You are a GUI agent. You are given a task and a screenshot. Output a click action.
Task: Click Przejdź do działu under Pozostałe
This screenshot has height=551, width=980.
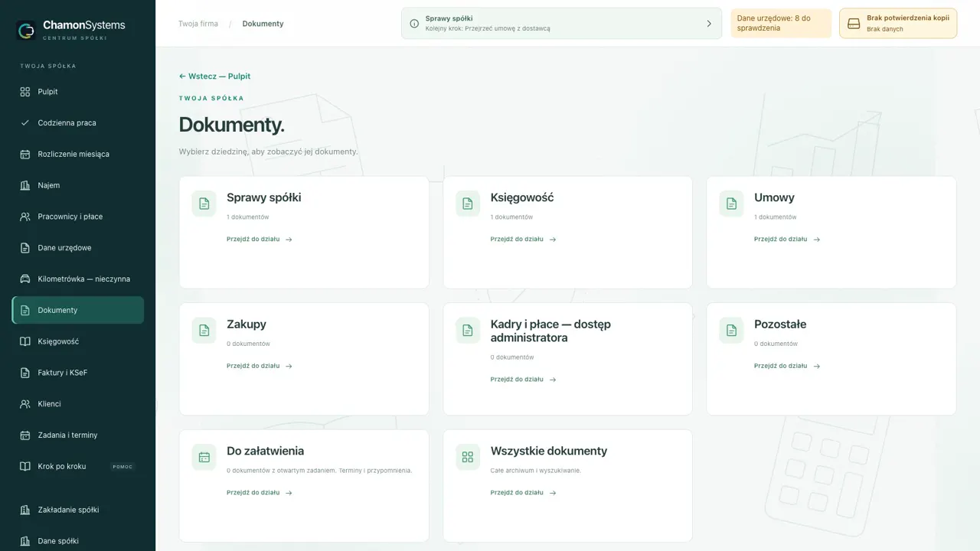point(787,366)
